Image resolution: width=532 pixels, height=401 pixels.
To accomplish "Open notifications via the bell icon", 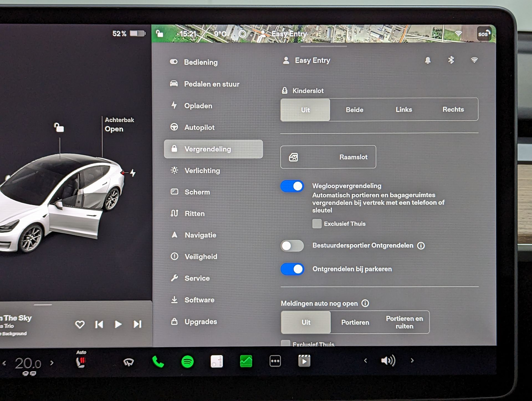I will 428,60.
